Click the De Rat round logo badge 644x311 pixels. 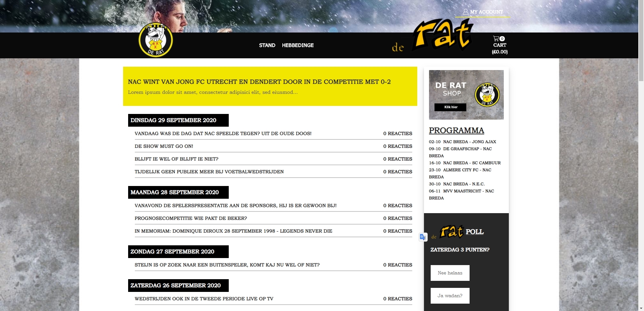[156, 40]
